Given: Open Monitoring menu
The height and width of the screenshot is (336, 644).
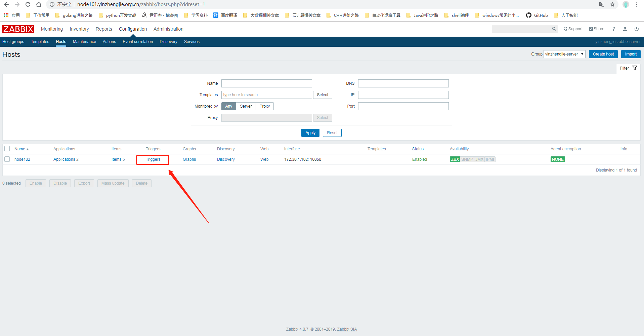Looking at the screenshot, I should coord(52,29).
